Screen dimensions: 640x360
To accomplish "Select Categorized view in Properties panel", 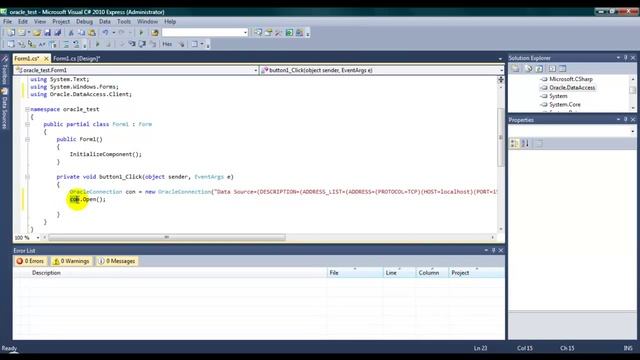I will click(515, 143).
